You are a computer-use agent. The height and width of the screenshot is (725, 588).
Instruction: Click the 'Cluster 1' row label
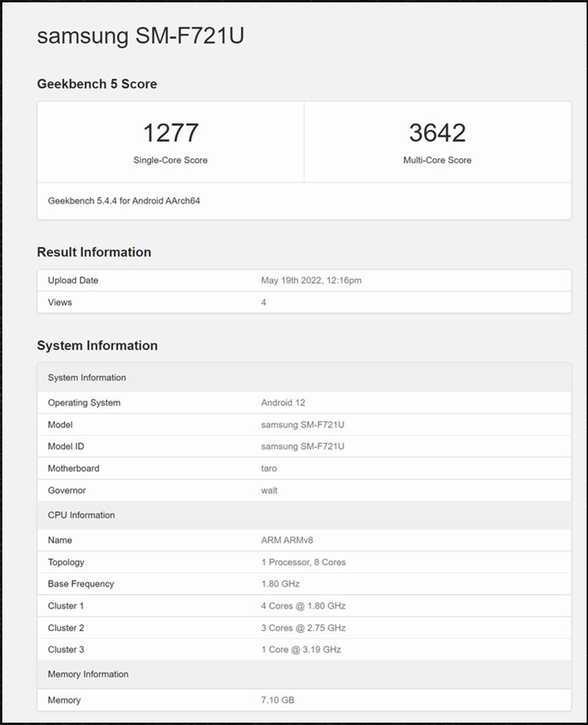tap(66, 606)
